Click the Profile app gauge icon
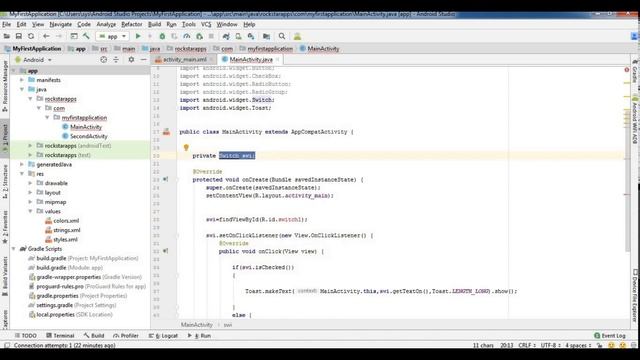 coord(187,36)
